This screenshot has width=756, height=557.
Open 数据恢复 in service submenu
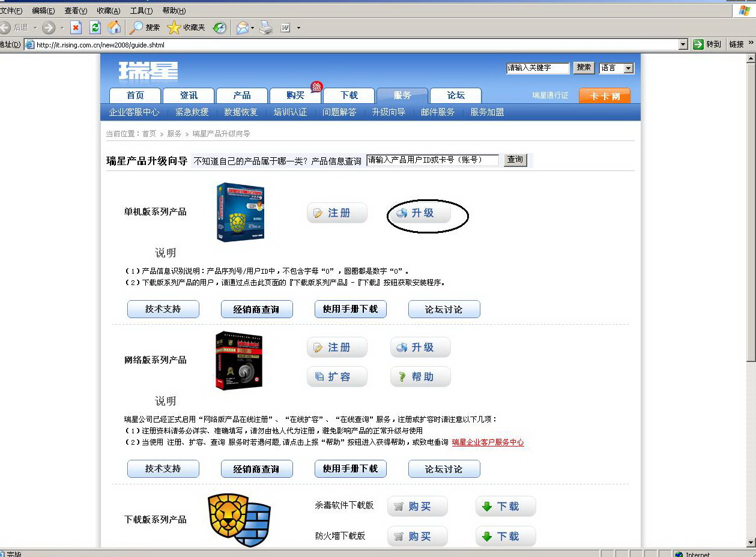click(x=241, y=112)
